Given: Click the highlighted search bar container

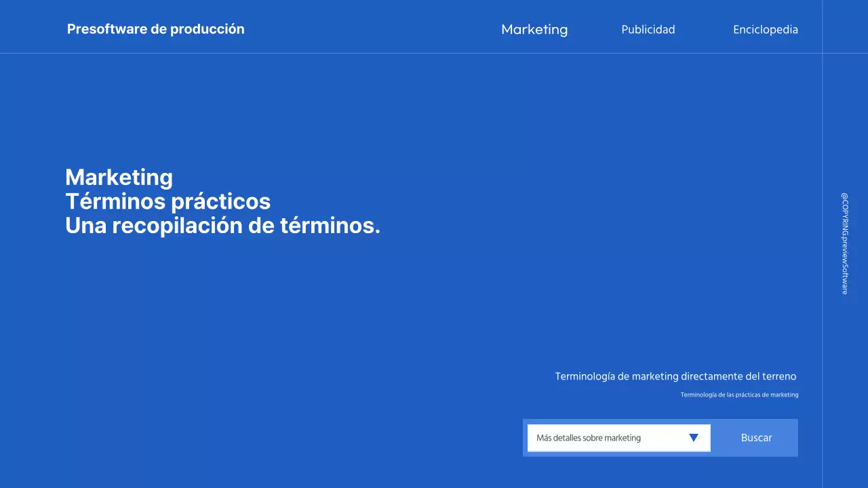Looking at the screenshot, I should click(660, 438).
